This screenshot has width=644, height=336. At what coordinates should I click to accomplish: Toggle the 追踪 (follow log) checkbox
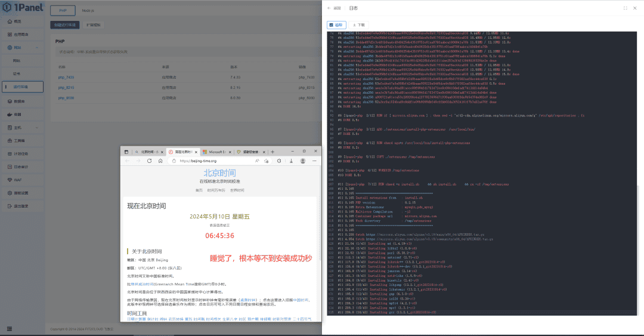(336, 25)
